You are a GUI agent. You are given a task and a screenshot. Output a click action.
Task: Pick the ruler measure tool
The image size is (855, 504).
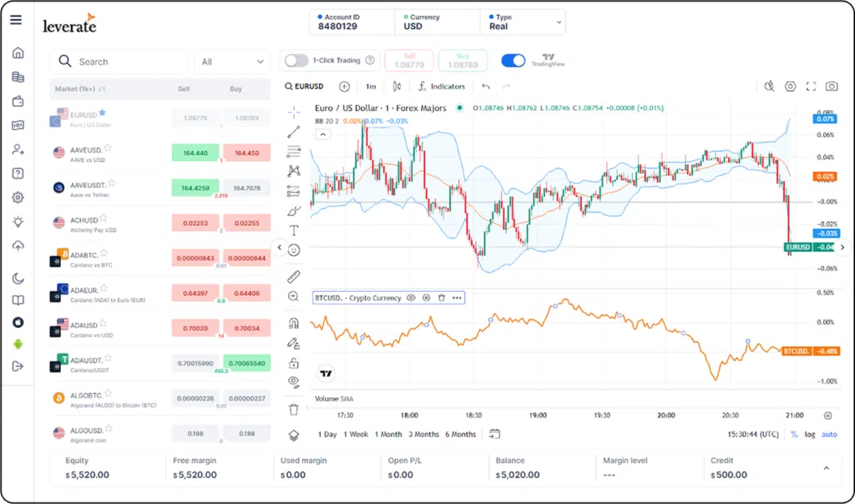tap(294, 276)
